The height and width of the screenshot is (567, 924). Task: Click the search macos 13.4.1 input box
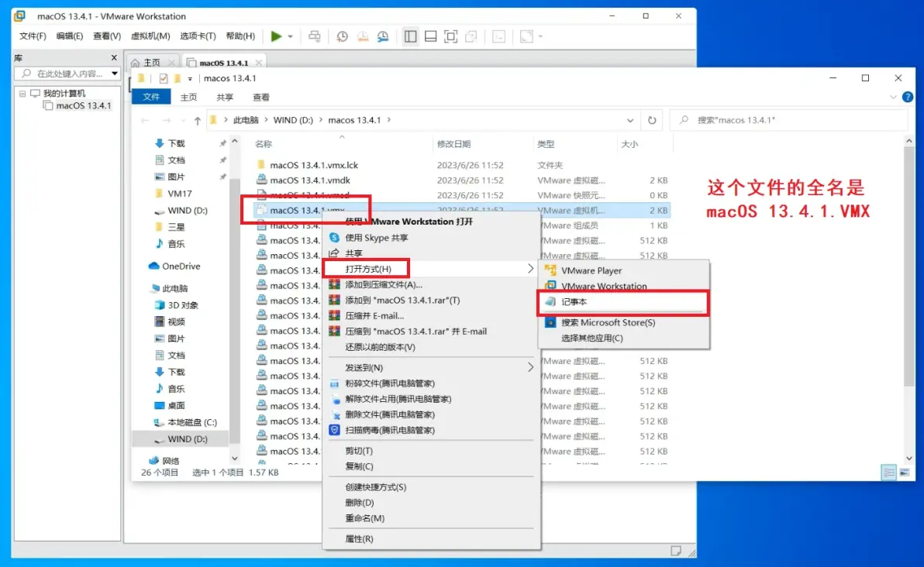788,120
